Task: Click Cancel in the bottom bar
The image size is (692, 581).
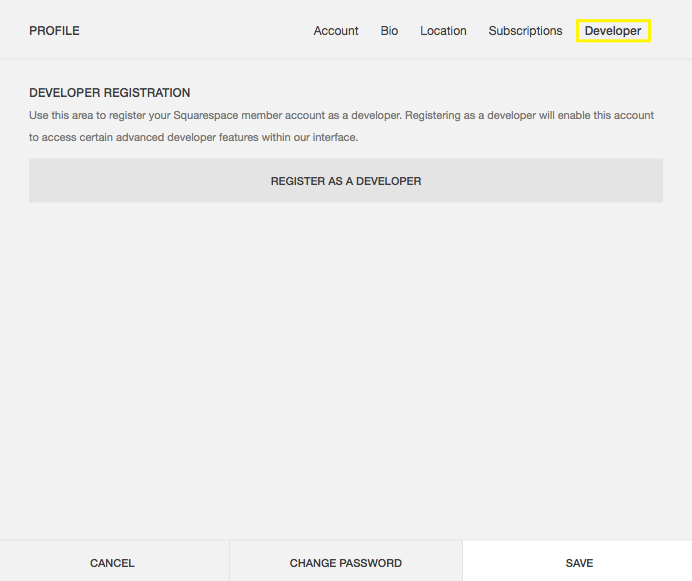Action: pos(112,563)
